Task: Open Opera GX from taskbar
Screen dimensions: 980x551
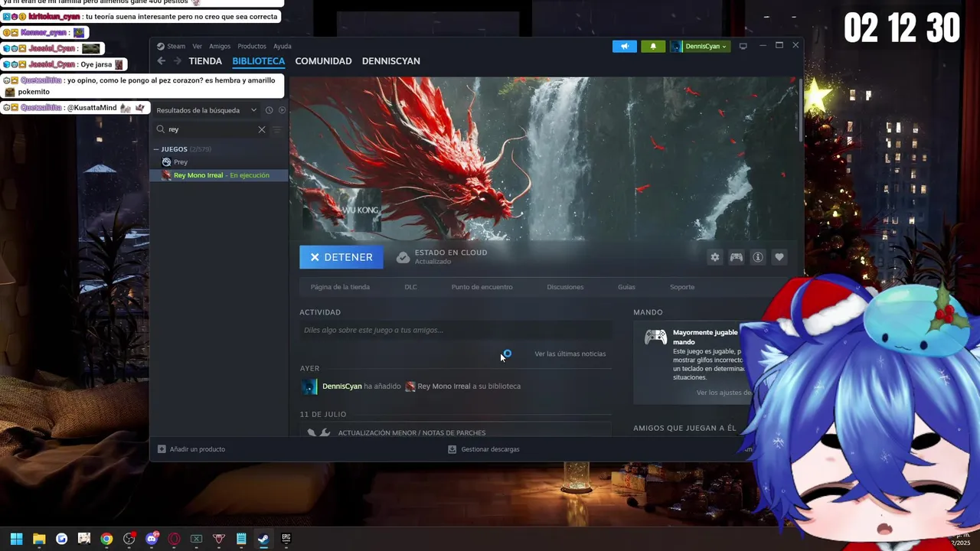Action: pyautogui.click(x=174, y=539)
